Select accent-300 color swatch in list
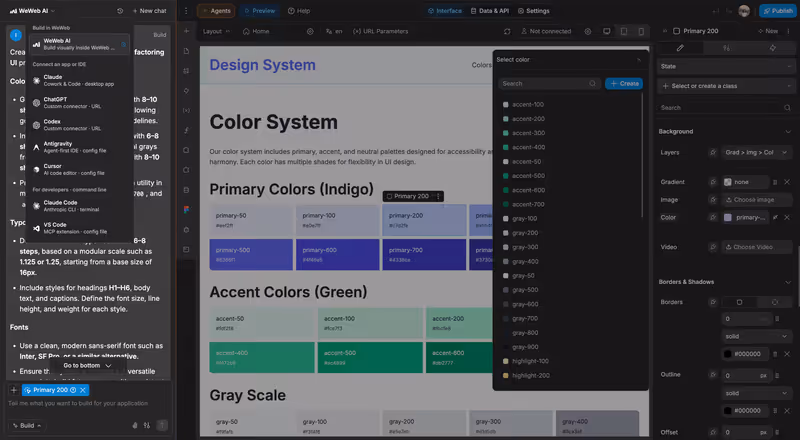 pos(506,133)
